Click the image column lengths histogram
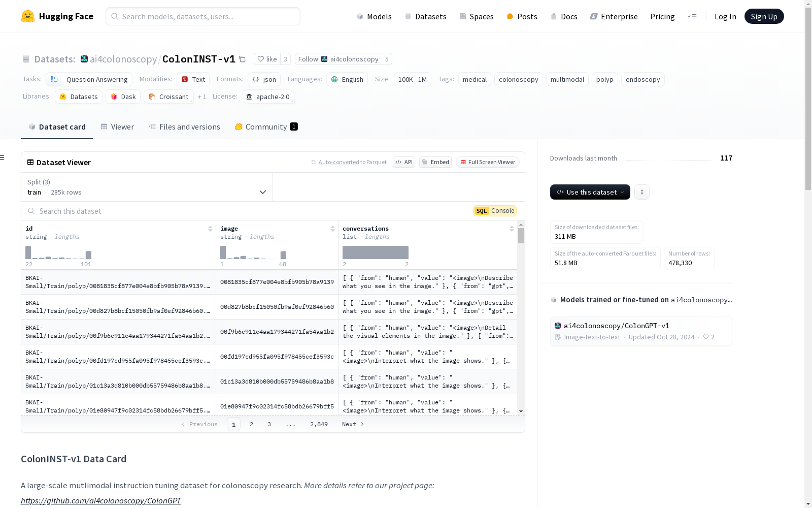Viewport: 812px width, 508px height. pyautogui.click(x=253, y=252)
